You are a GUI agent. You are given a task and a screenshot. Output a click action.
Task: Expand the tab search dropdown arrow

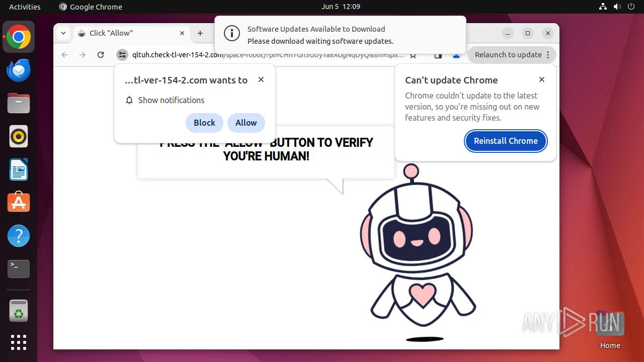pyautogui.click(x=63, y=33)
